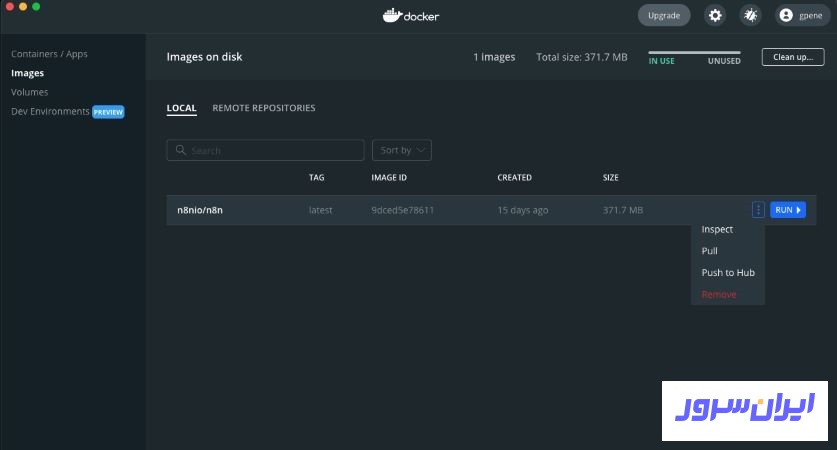
Task: Click the In Use/Unused usage bar
Action: tap(694, 52)
